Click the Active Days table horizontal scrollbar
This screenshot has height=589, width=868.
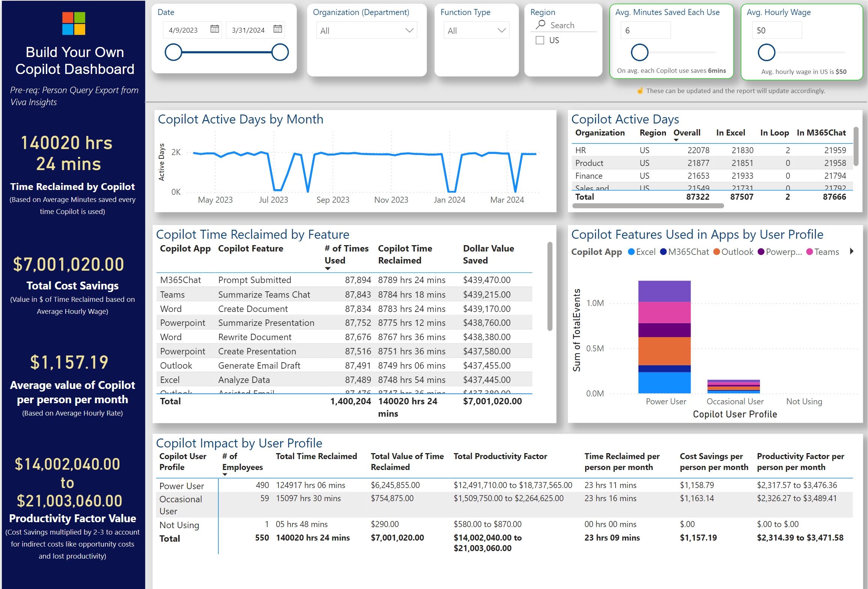tap(648, 206)
